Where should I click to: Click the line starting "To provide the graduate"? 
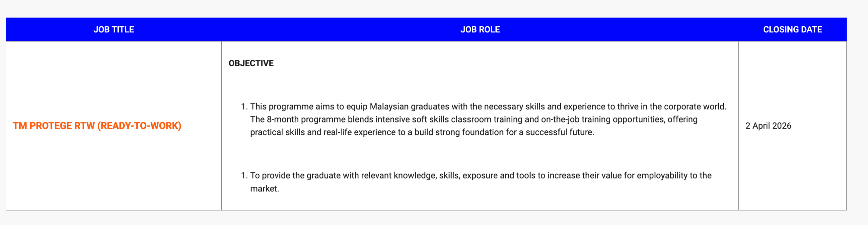coord(480,175)
